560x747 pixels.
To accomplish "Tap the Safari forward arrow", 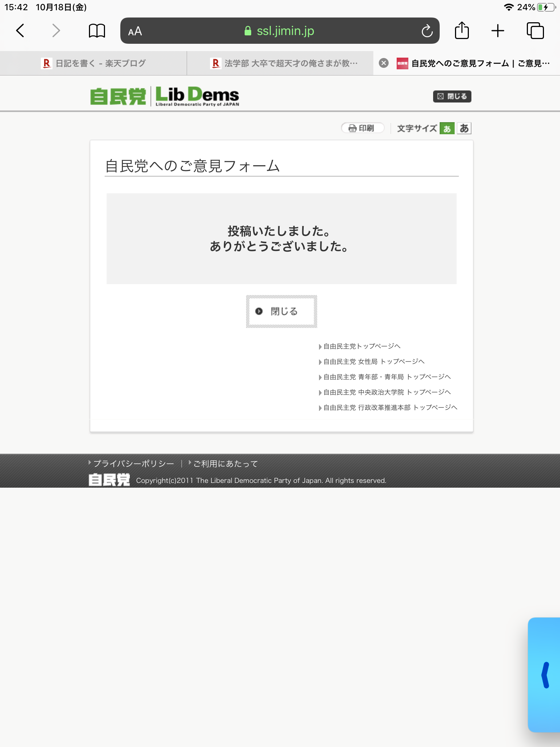I will pos(56,31).
